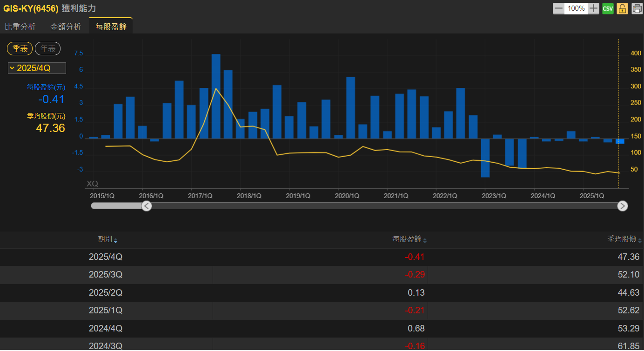Viewport: 644px width, 351px height.
Task: Click the left chart range slider handle
Action: 147,206
